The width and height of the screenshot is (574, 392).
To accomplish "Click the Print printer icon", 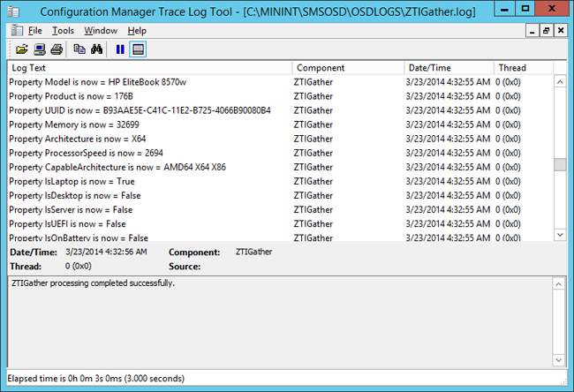I will [56, 49].
